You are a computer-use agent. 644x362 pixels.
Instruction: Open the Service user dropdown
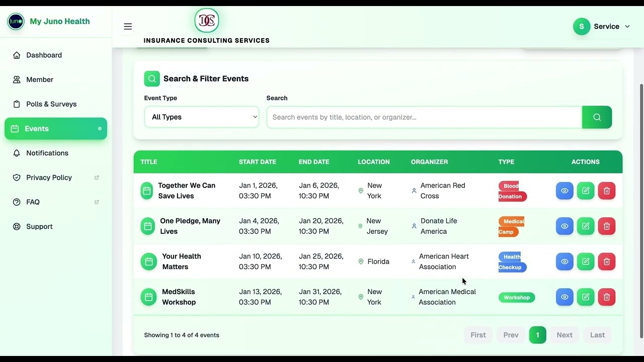coord(602,27)
